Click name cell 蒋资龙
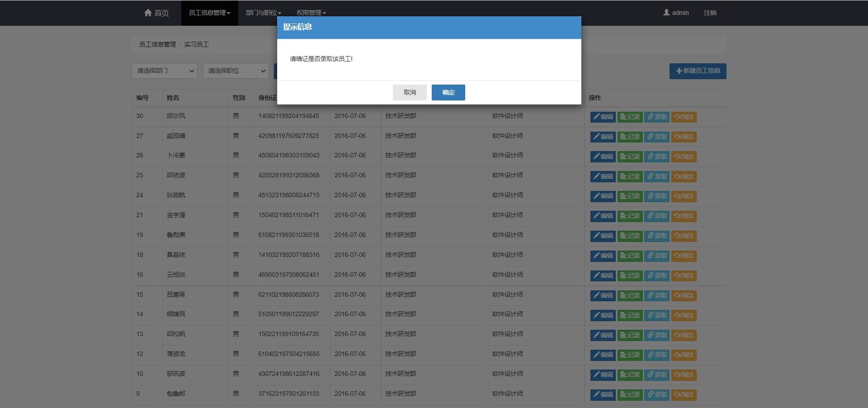Screen dimensions: 868x408 click(x=176, y=354)
